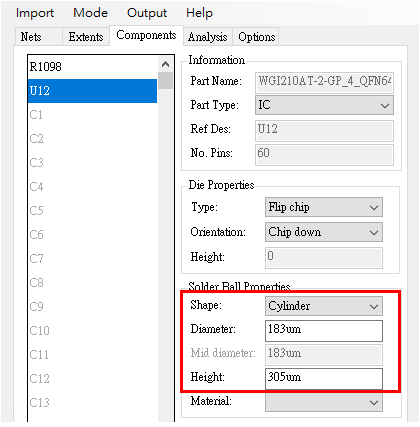Select component C2 in the list
The image size is (420, 427).
[x=93, y=139]
